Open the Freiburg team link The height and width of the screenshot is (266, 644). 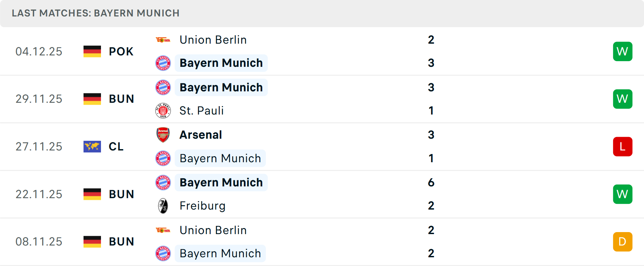click(x=203, y=206)
